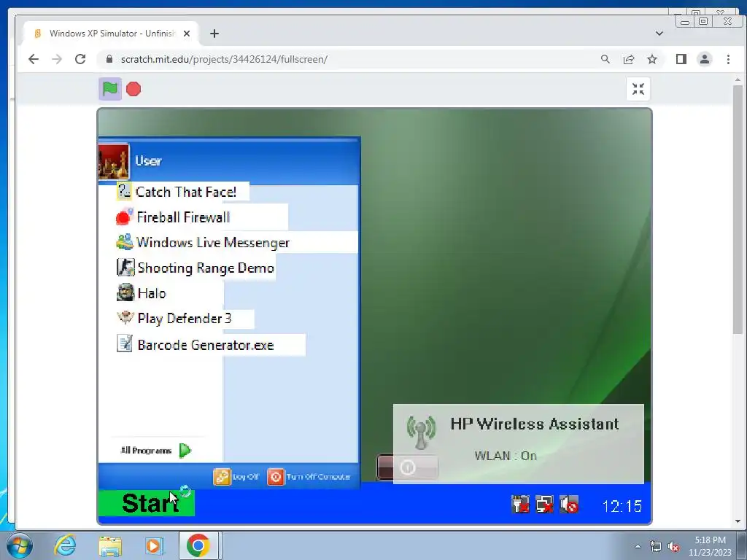Open the Chrome profile avatar
This screenshot has height=560, width=747.
pos(705,59)
